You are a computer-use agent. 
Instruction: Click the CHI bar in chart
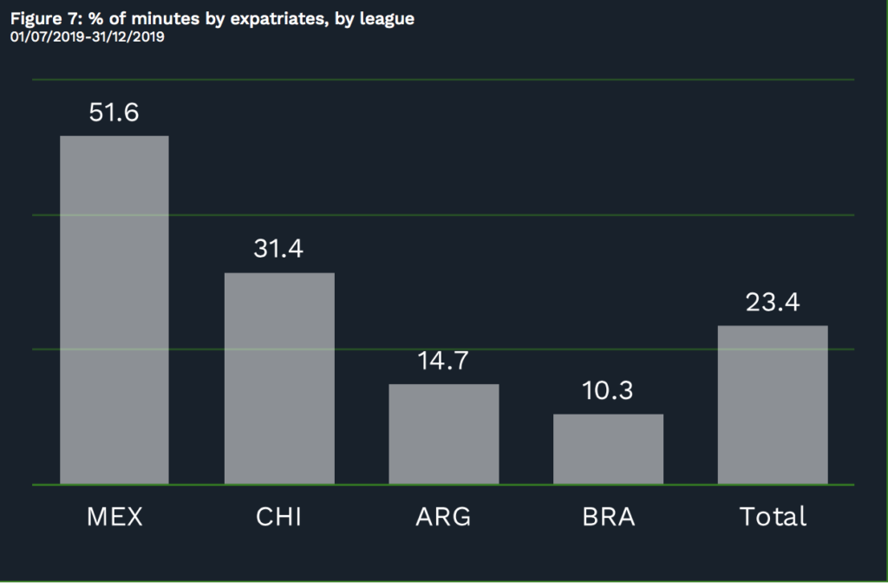tap(279, 378)
